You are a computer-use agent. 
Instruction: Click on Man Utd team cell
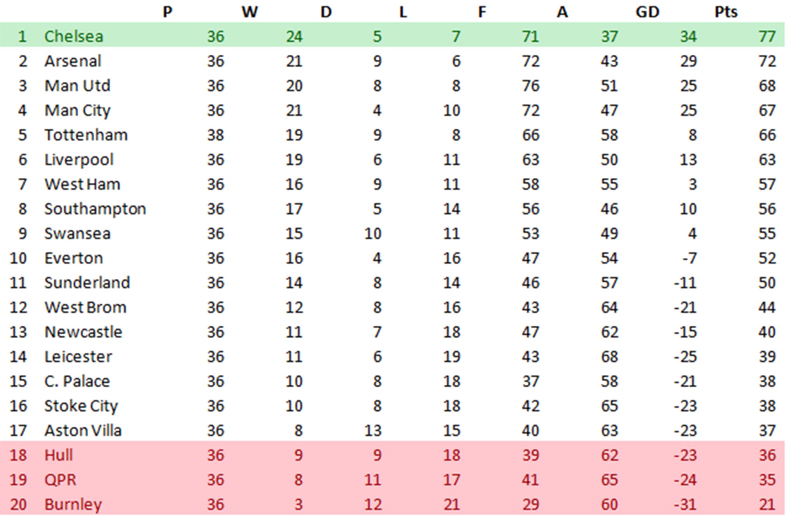(x=77, y=86)
